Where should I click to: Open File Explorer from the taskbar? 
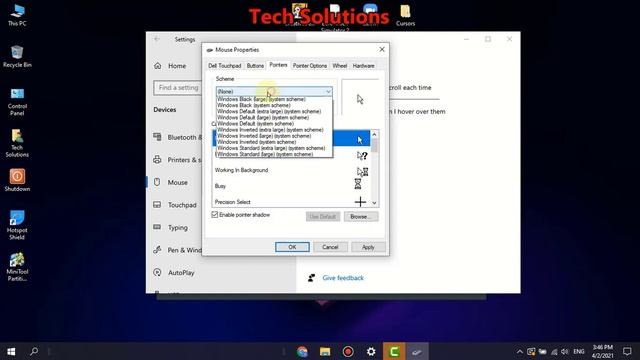(x=325, y=351)
